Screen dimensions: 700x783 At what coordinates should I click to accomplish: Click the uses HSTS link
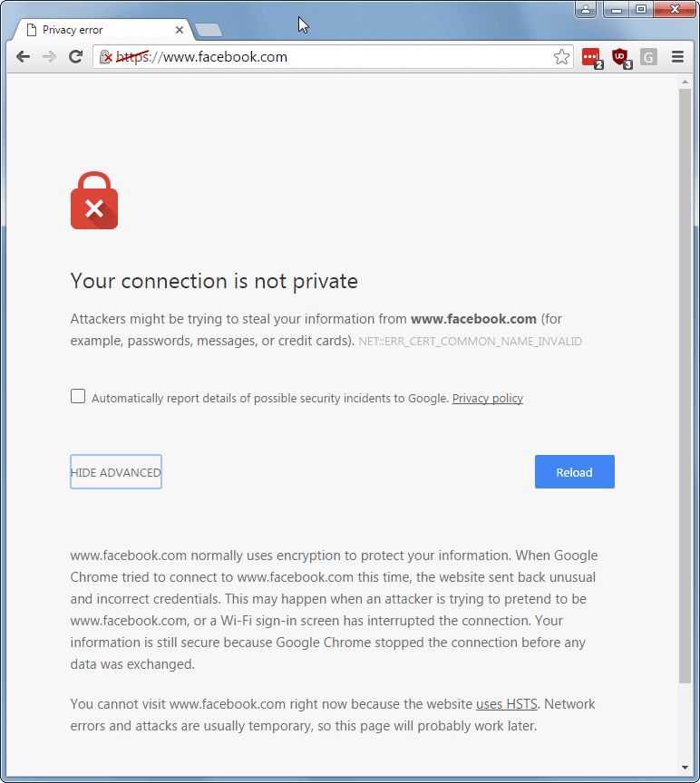[506, 703]
